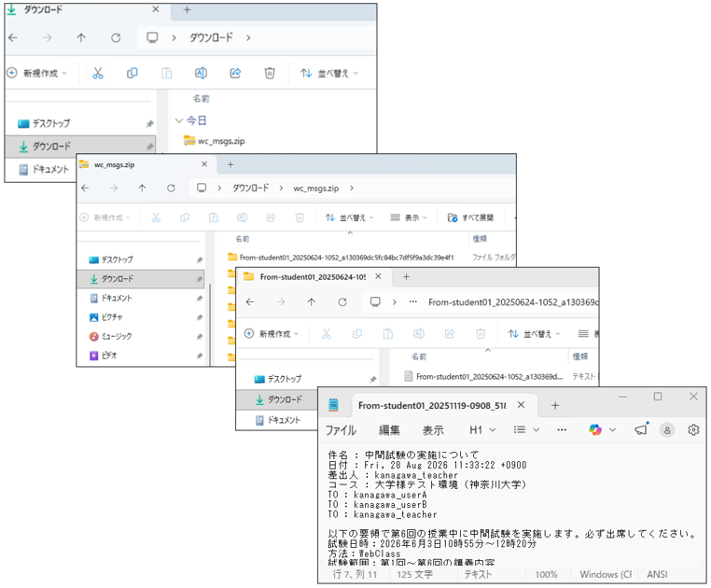
Task: Select ドキュメント in Downloads window sidebar
Action: coord(43,169)
